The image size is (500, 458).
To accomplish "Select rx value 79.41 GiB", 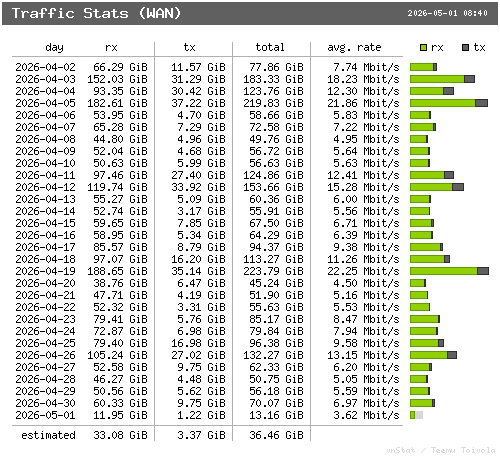I will point(120,319).
